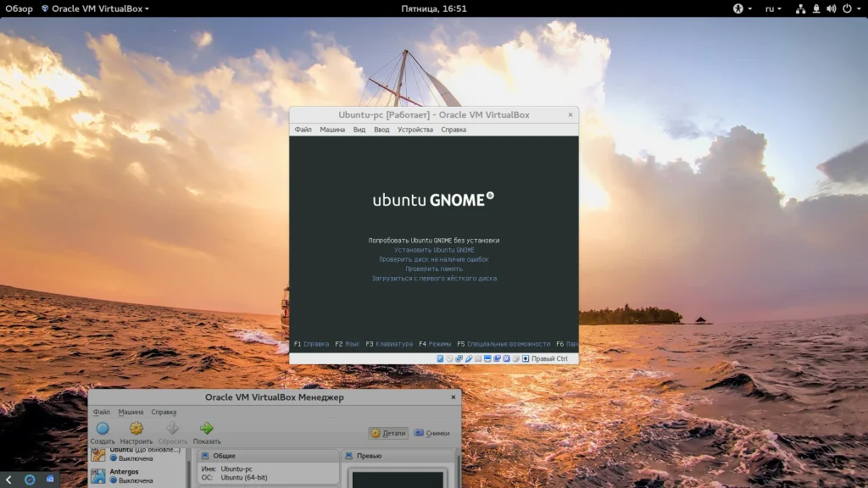Click Обзор activities button in top panel
Image resolution: width=868 pixels, height=488 pixels.
pyautogui.click(x=19, y=8)
